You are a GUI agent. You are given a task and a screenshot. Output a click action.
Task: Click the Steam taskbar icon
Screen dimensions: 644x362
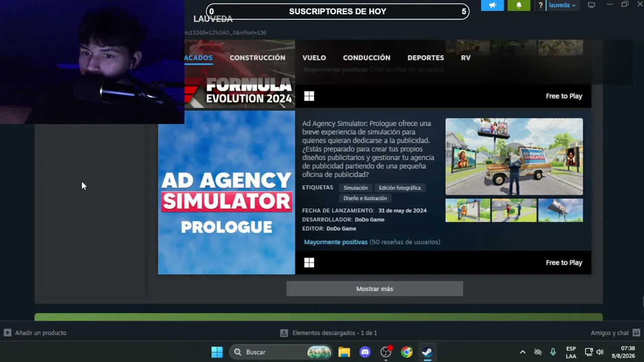tap(427, 352)
